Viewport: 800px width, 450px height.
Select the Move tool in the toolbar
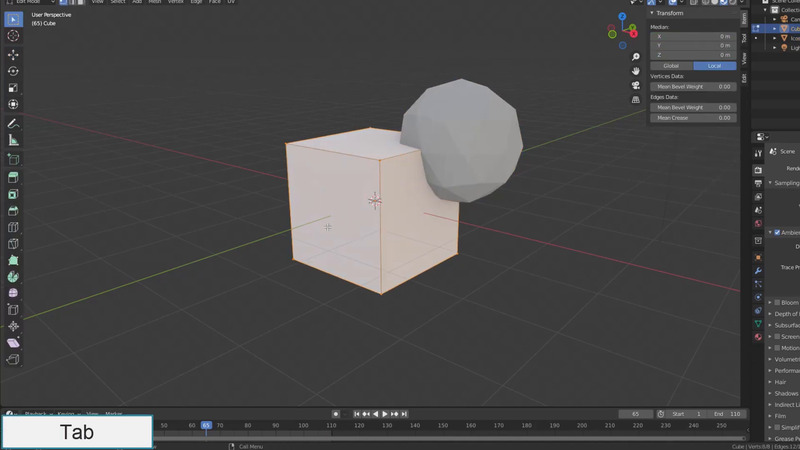(x=13, y=54)
